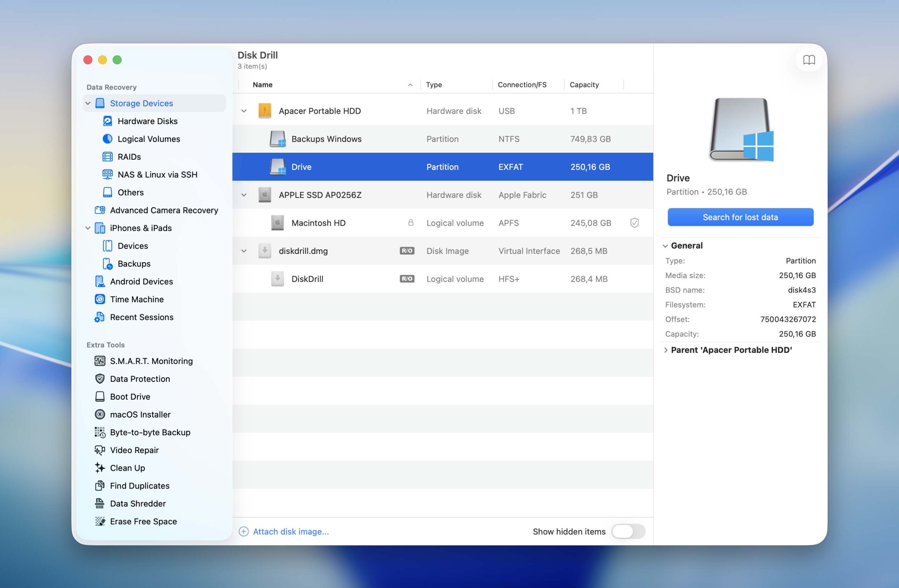
Task: Select the DiskDrill HFS+ volume row
Action: (x=443, y=279)
